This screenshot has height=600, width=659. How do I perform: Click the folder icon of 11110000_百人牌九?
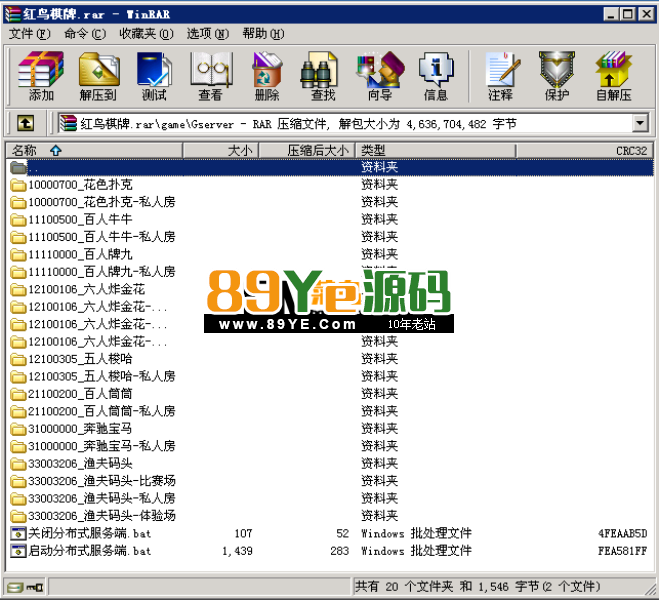pos(18,255)
